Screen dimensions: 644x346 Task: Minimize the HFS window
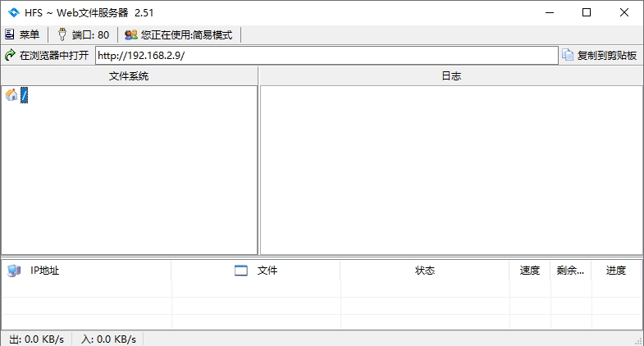click(550, 13)
